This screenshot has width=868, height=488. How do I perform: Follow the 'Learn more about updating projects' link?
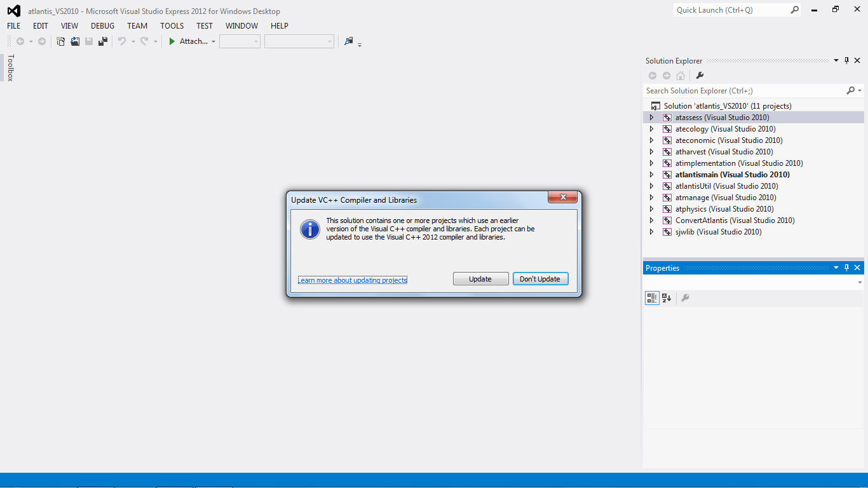353,280
